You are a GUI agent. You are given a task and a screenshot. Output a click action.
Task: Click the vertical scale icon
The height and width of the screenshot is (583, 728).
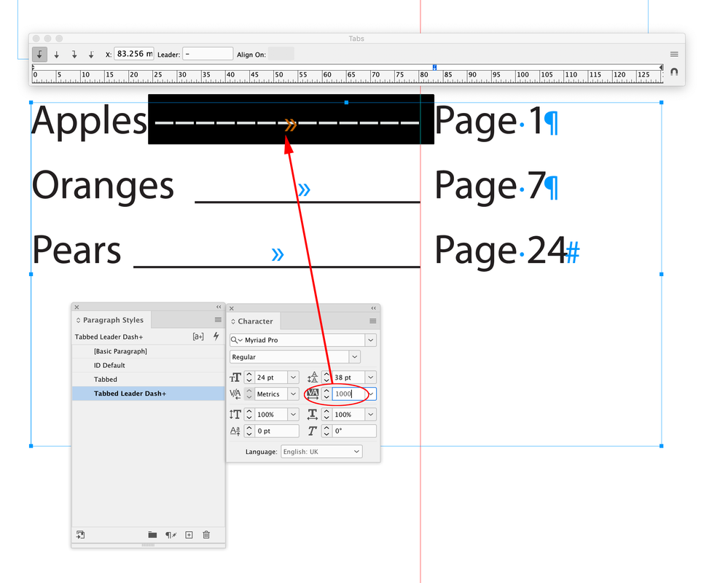(235, 415)
